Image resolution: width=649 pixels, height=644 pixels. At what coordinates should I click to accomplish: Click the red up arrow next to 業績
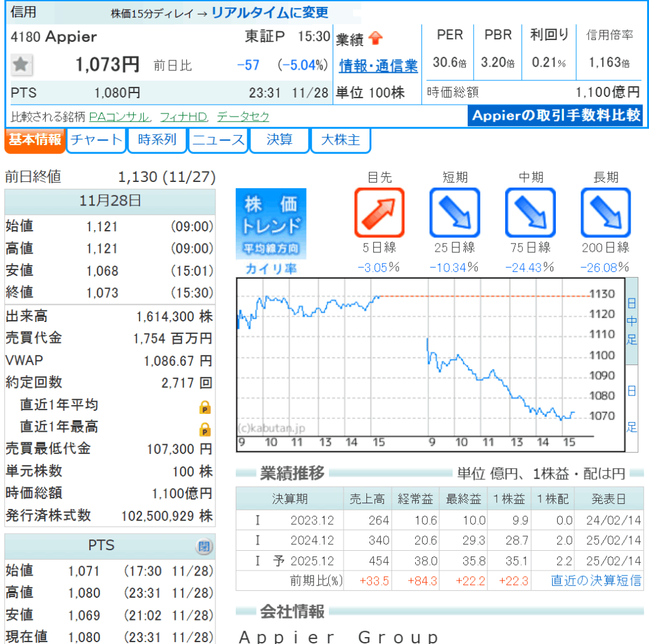tap(376, 39)
